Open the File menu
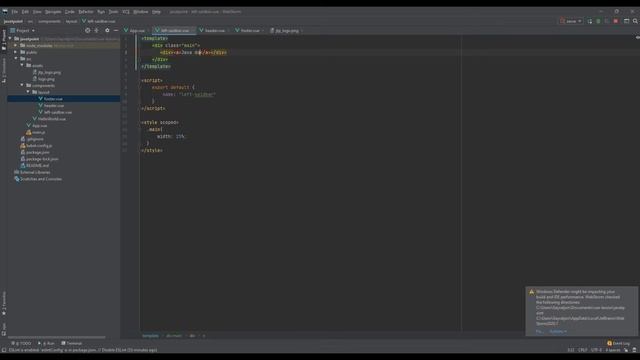The width and height of the screenshot is (640, 360). pyautogui.click(x=15, y=12)
